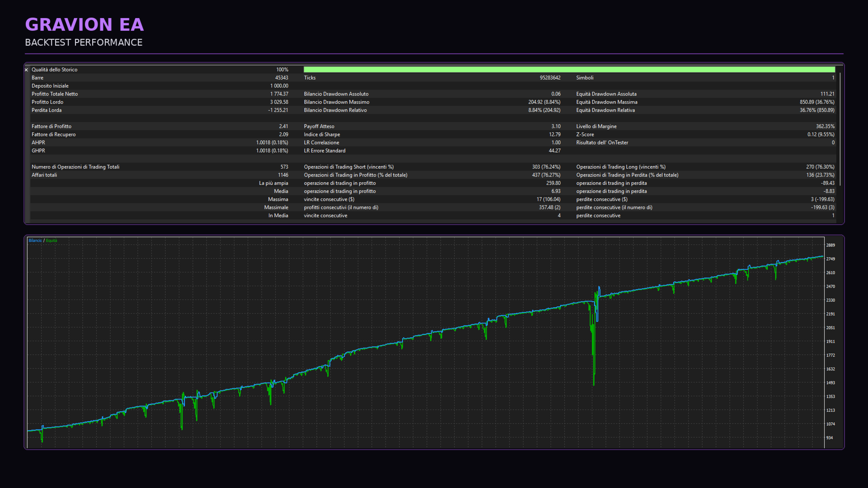
Task: Click the GRAVION EA title
Action: coord(85,24)
